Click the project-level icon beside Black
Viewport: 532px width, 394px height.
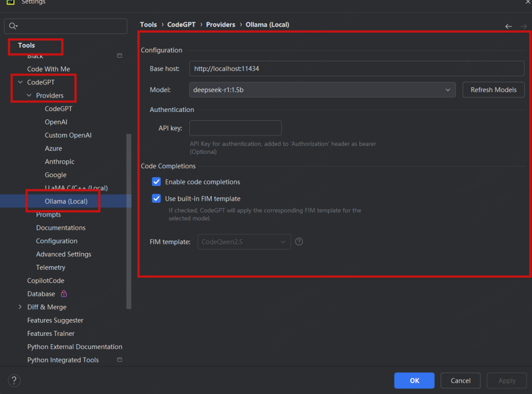(x=119, y=55)
